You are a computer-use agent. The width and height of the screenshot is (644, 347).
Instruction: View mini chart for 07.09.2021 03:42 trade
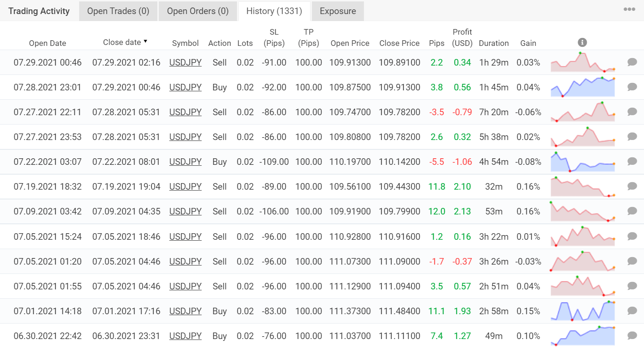pyautogui.click(x=583, y=211)
